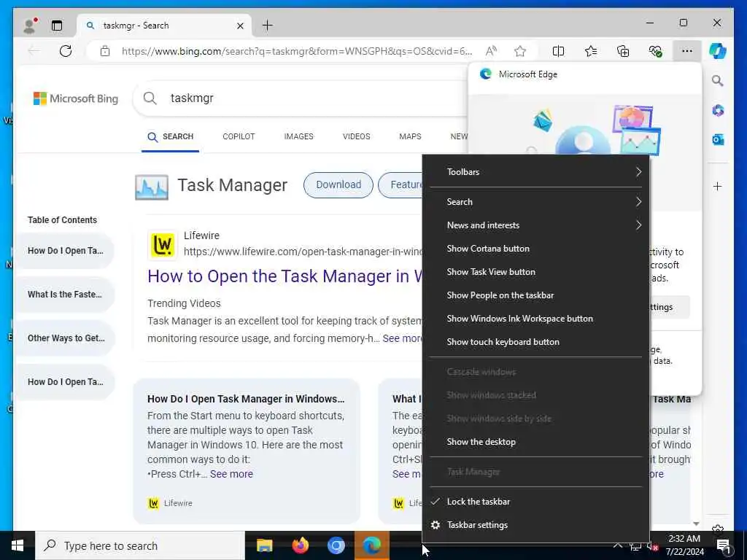Image resolution: width=747 pixels, height=560 pixels.
Task: Click the Edge profile avatar icon
Action: [30, 26]
